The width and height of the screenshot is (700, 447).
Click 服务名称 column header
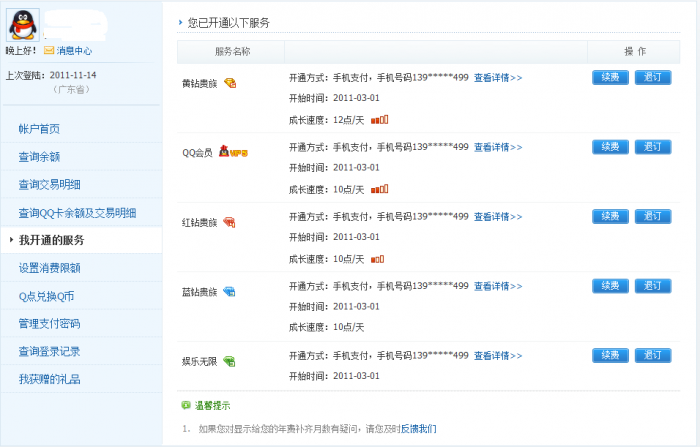click(232, 52)
